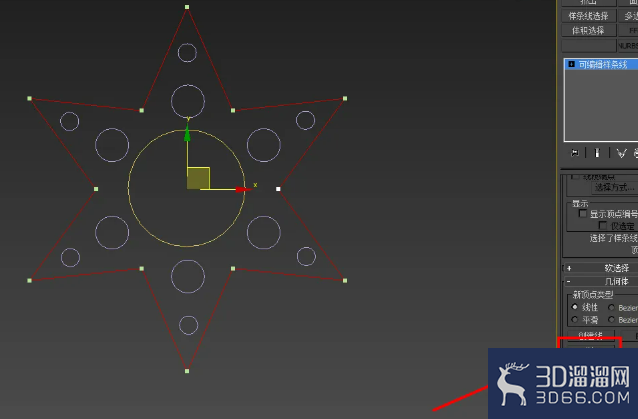The image size is (638, 419).
Task: Select the lower Bezier radio button
Action: coord(611,320)
